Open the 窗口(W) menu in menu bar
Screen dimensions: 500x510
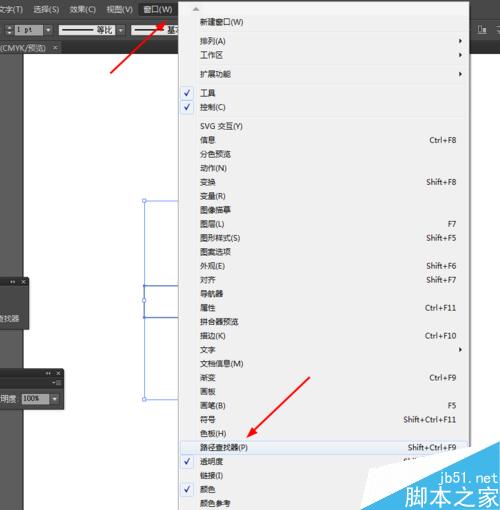(158, 9)
